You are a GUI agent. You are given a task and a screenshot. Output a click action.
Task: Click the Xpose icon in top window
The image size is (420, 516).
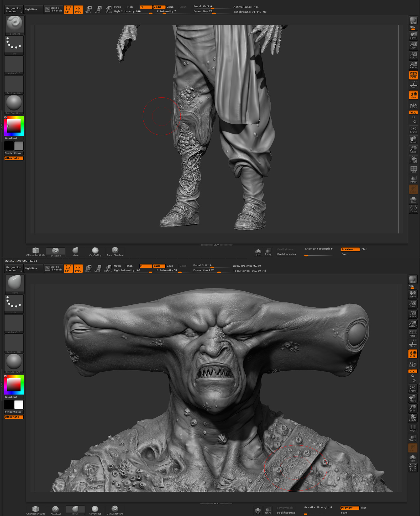[x=413, y=209]
